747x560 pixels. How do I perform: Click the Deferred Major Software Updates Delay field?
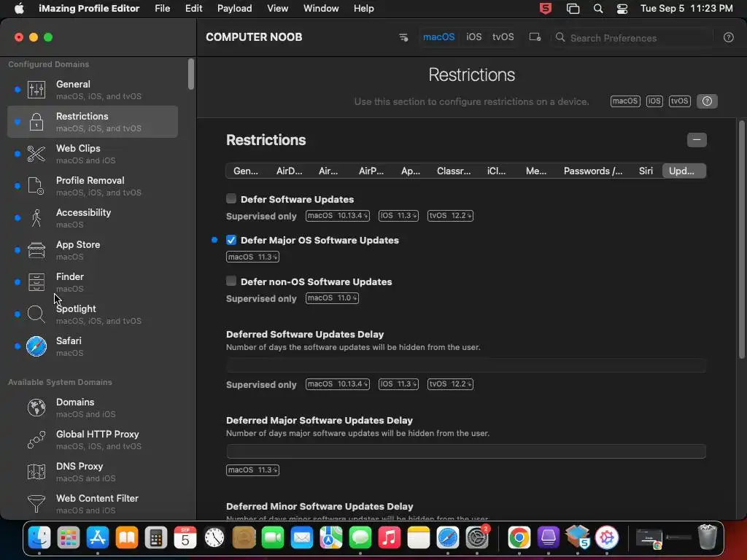[x=466, y=451]
